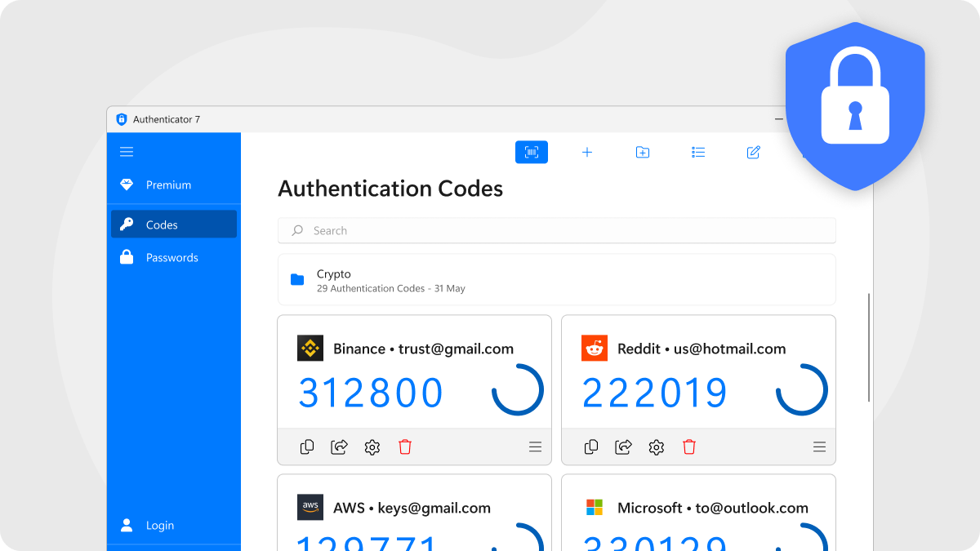Viewport: 980px width, 551px height.
Task: Expand the Reddit card options menu
Action: 819,447
